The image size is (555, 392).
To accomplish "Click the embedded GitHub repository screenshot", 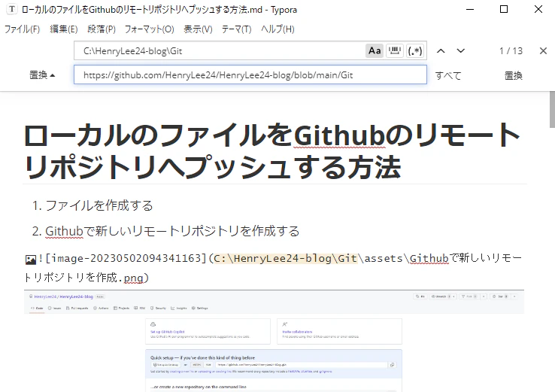I will click(274, 341).
